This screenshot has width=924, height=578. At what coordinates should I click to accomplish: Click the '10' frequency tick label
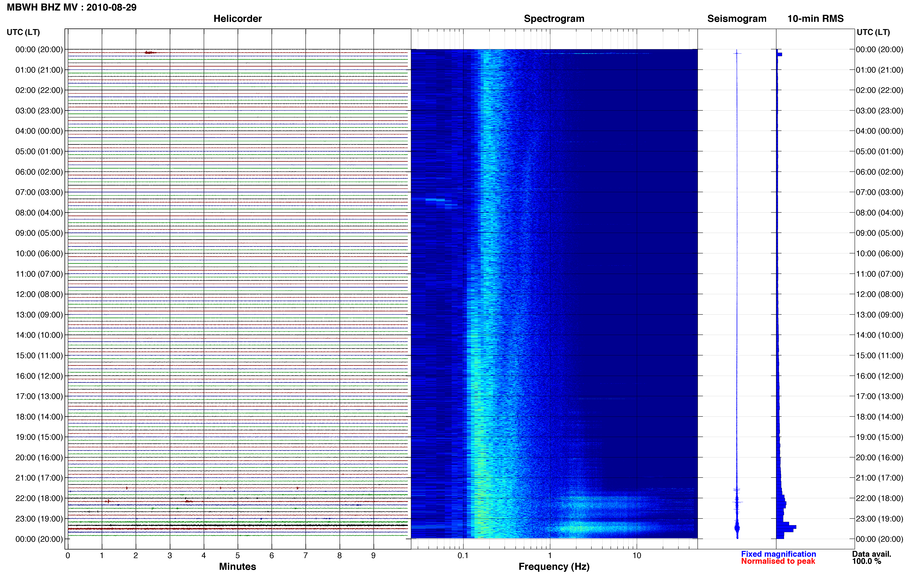pos(636,555)
